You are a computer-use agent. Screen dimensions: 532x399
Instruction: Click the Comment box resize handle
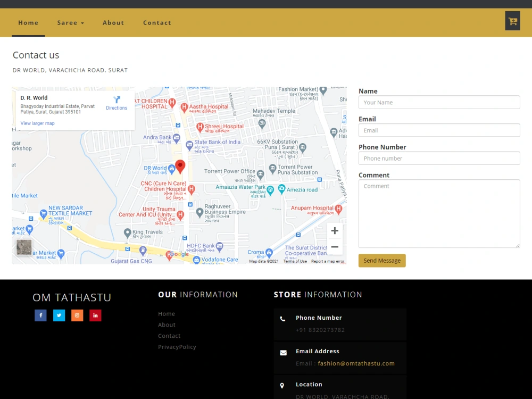click(x=518, y=245)
